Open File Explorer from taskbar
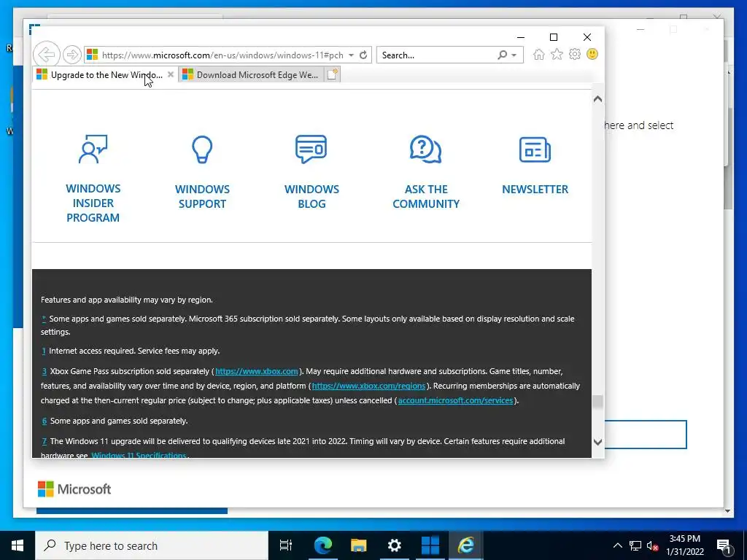This screenshot has height=560, width=747. click(358, 545)
